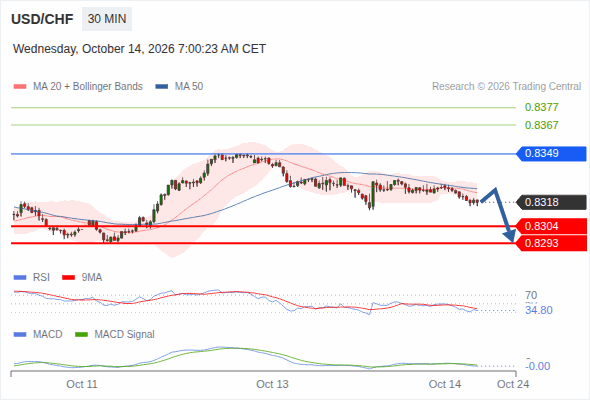The width and height of the screenshot is (590, 400).
Task: Click the 'RSI' legend label
Action: (41, 278)
